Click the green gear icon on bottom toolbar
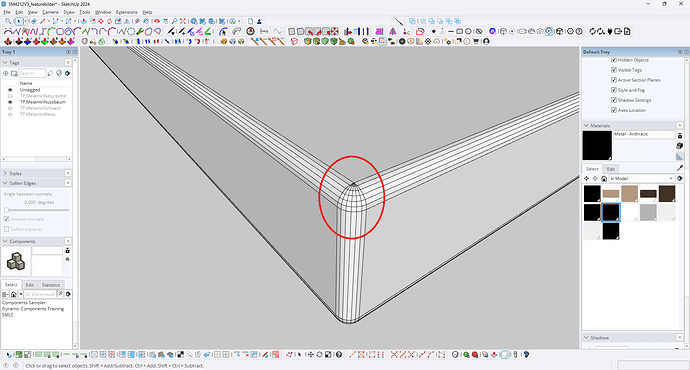690x370 pixels. (x=466, y=354)
